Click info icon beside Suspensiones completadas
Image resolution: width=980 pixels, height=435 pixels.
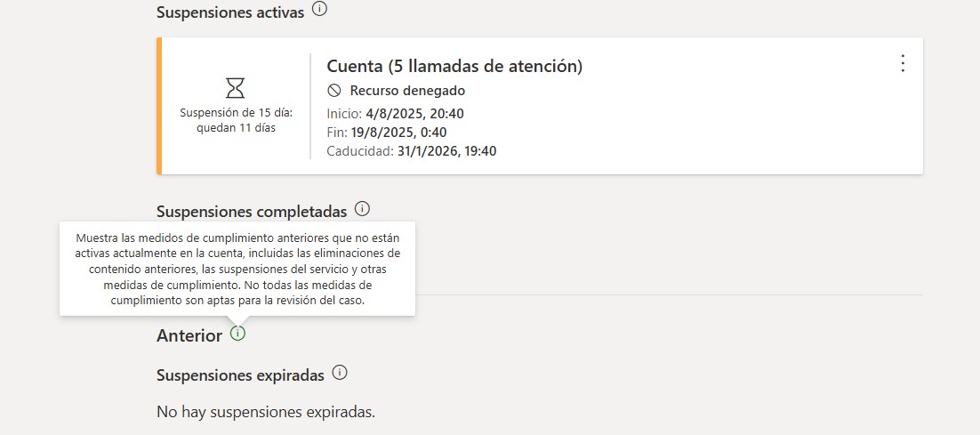click(x=362, y=210)
